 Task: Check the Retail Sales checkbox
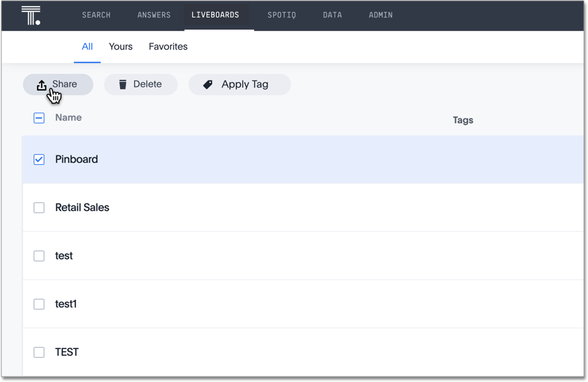pyautogui.click(x=39, y=208)
